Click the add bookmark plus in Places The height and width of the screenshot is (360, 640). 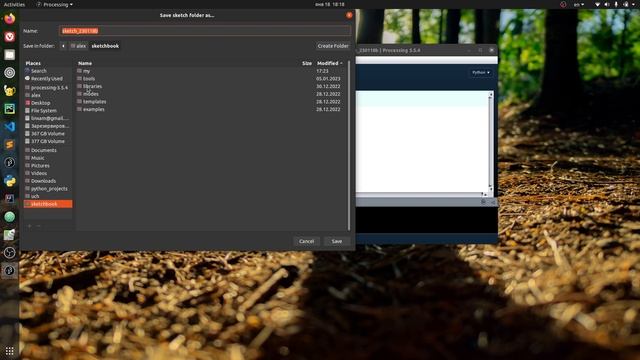(30, 226)
